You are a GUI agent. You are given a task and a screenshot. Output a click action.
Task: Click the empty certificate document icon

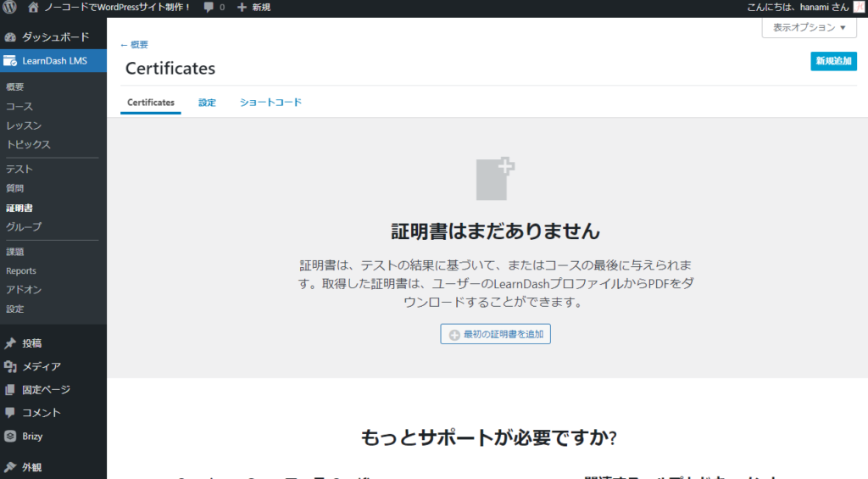495,178
